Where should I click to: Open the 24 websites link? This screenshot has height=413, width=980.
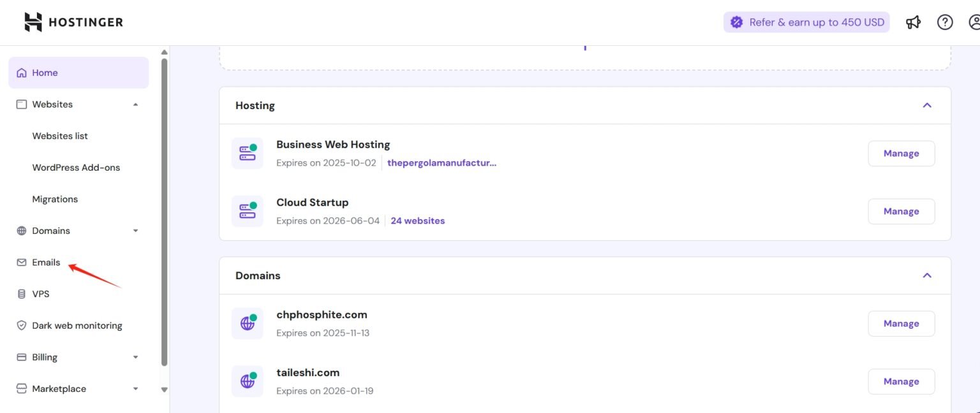click(417, 221)
